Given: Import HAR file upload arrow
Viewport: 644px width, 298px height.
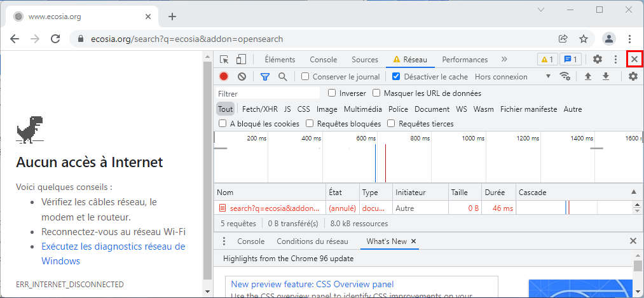Looking at the screenshot, I should [x=588, y=76].
